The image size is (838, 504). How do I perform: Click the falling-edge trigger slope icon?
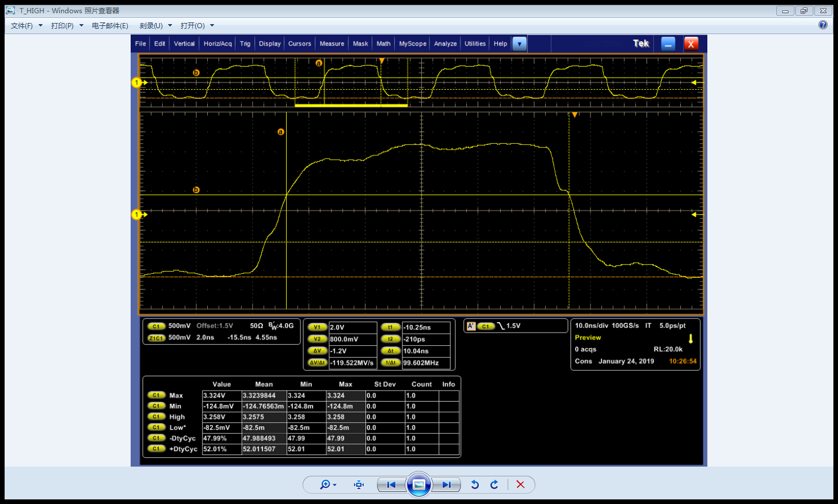pos(500,326)
